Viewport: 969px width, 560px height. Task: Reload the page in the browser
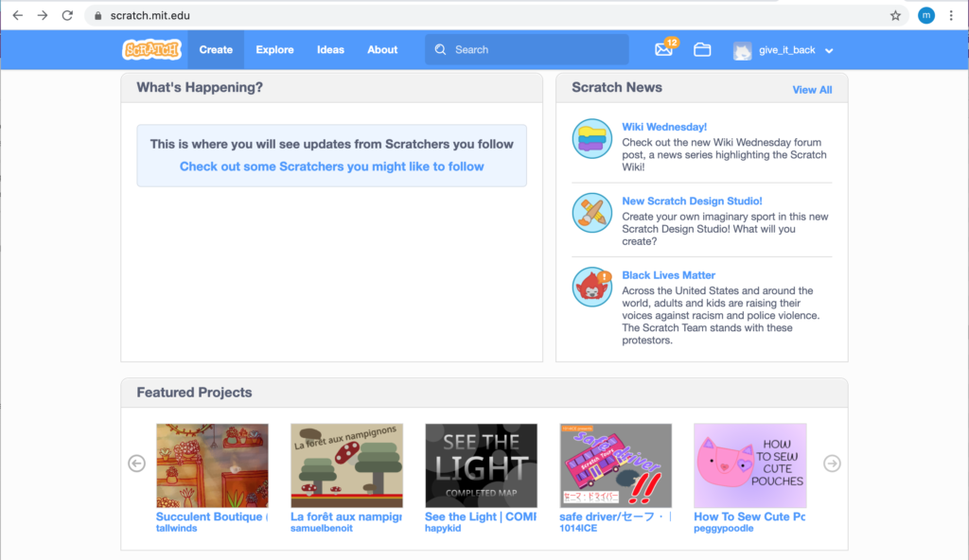[x=67, y=15]
